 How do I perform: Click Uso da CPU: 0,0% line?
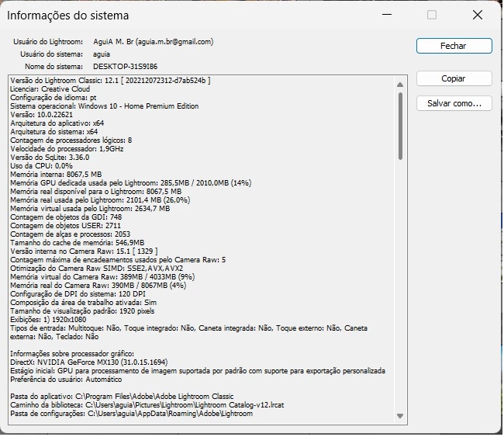pos(41,166)
